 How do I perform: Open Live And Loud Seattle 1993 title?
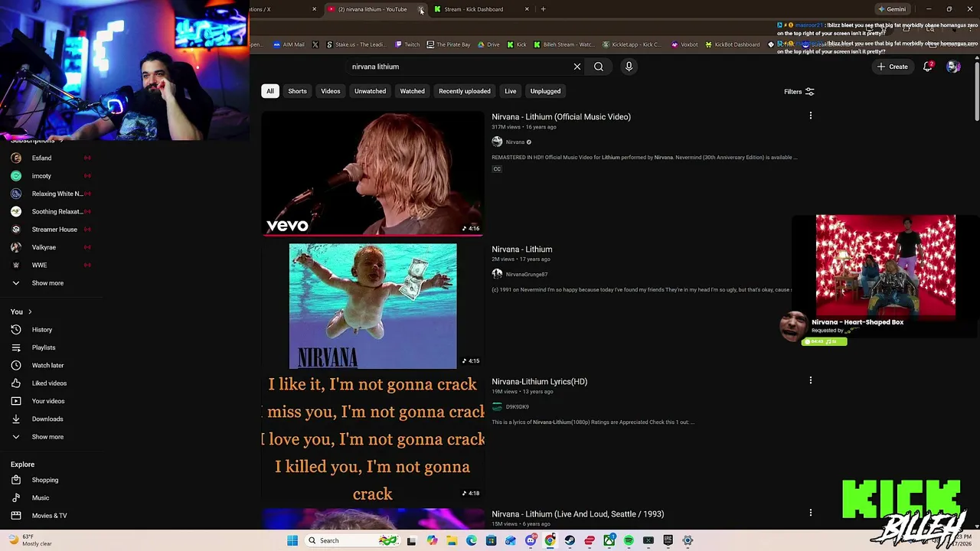(x=577, y=514)
